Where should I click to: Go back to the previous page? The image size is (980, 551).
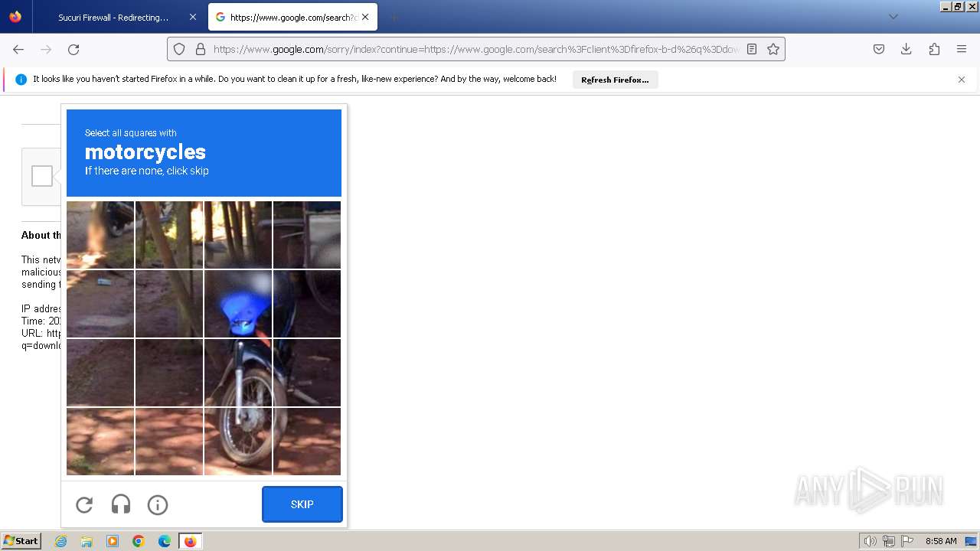click(18, 49)
